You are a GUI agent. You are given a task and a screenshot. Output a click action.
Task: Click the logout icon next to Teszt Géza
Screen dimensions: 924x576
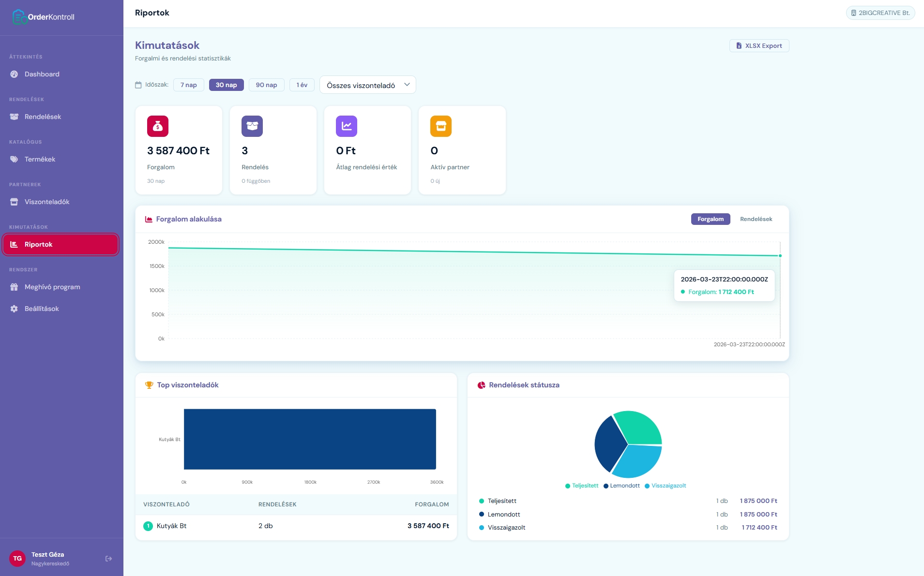tap(108, 559)
